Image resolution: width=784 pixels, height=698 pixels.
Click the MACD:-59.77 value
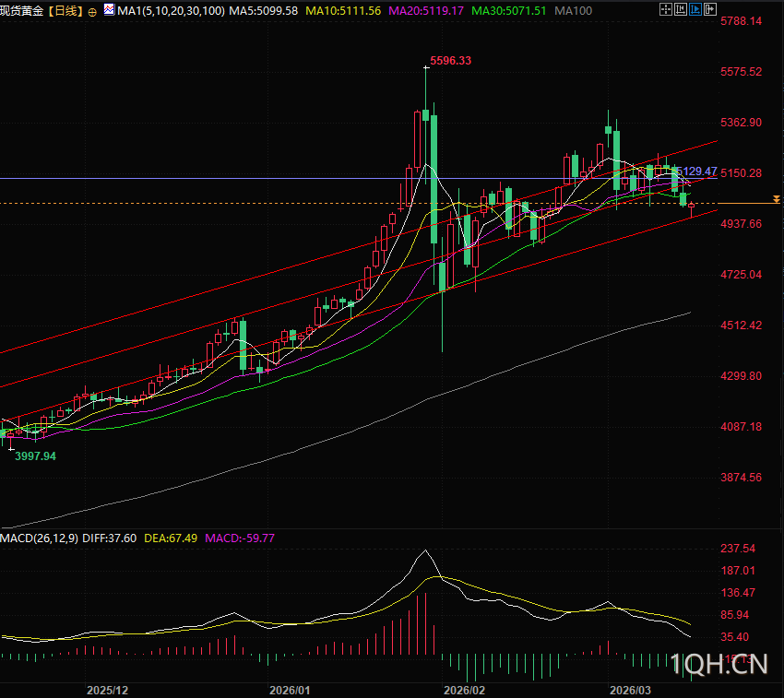(x=240, y=538)
